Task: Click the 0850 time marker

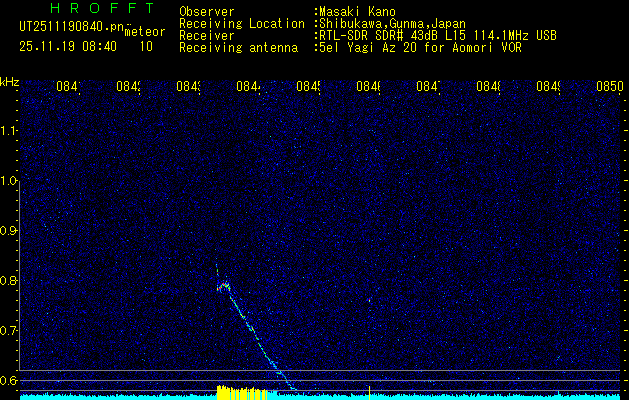Action: pos(610,86)
